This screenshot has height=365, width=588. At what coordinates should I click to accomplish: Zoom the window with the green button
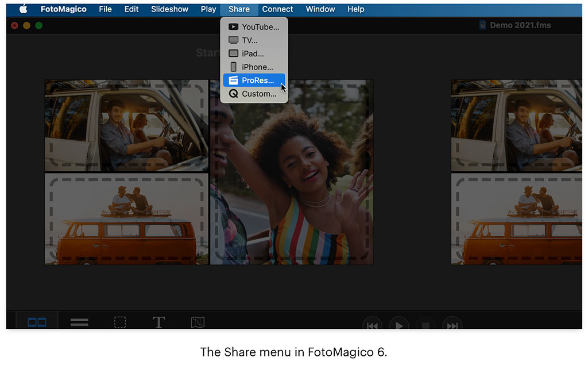pos(38,25)
